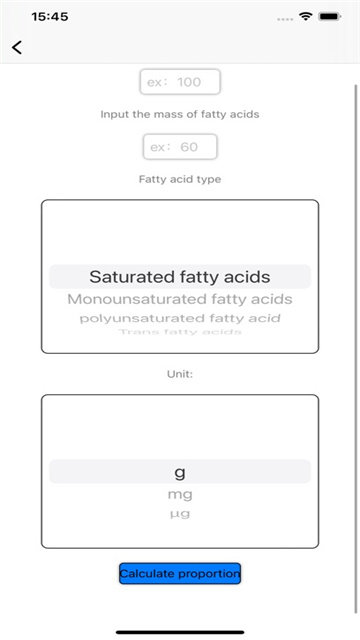Select 'Saturated fatty acids' picker row

pos(180,277)
